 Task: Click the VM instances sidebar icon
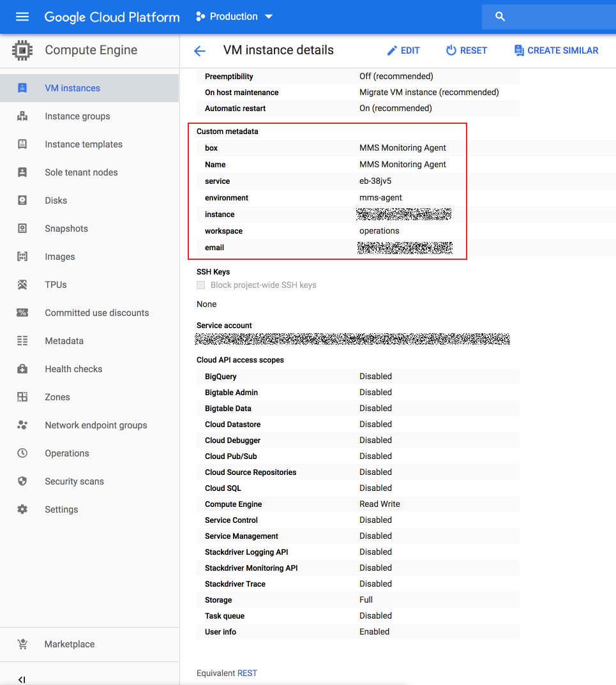22,88
